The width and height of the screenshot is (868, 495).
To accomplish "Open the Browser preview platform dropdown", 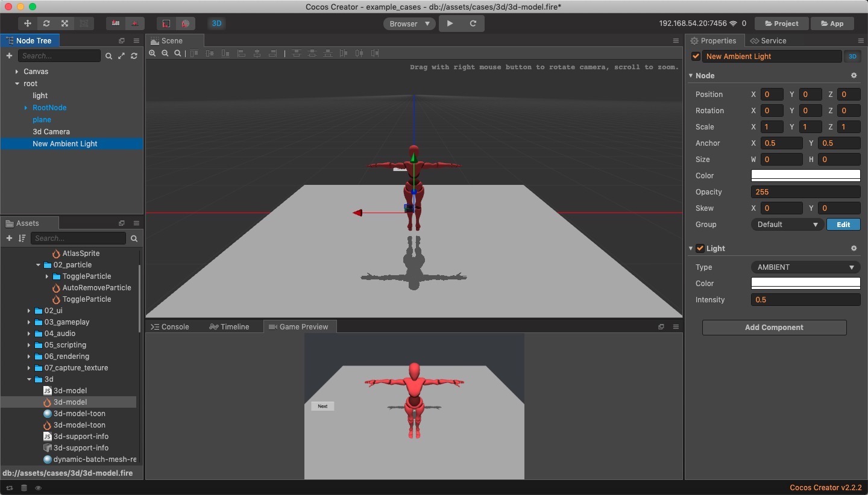I will [x=409, y=23].
